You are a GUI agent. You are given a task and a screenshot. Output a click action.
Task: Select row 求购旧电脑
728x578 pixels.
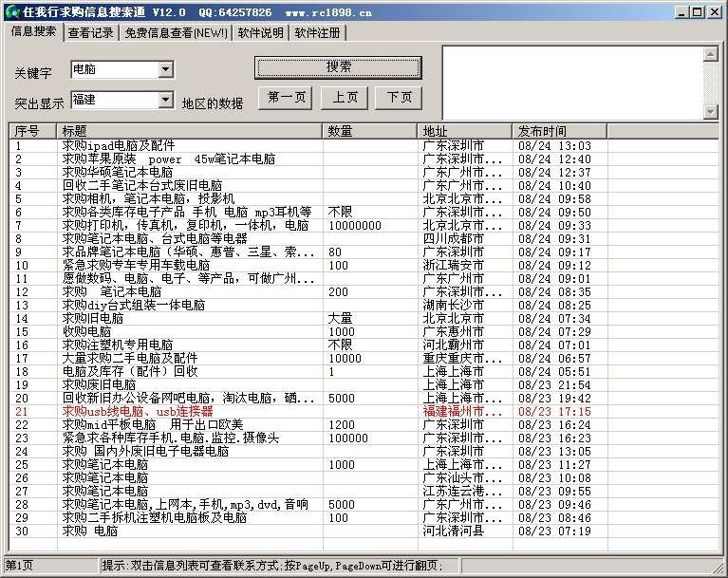click(364, 319)
